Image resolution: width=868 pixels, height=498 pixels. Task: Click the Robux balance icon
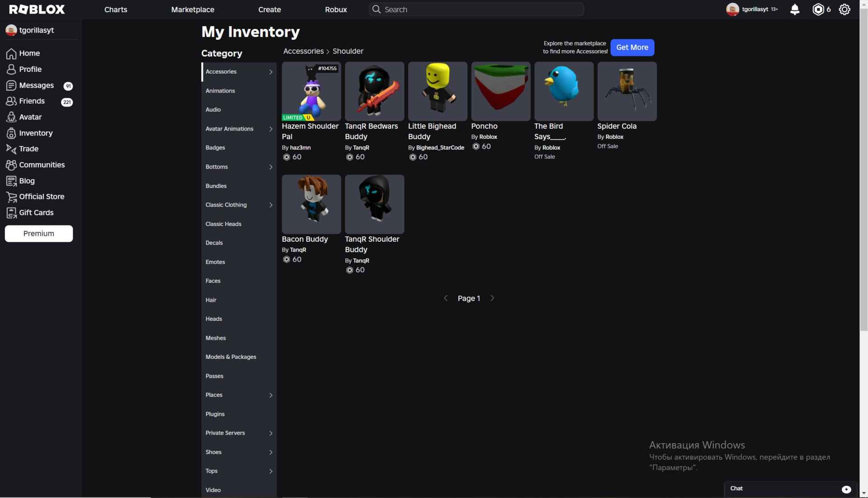click(818, 9)
